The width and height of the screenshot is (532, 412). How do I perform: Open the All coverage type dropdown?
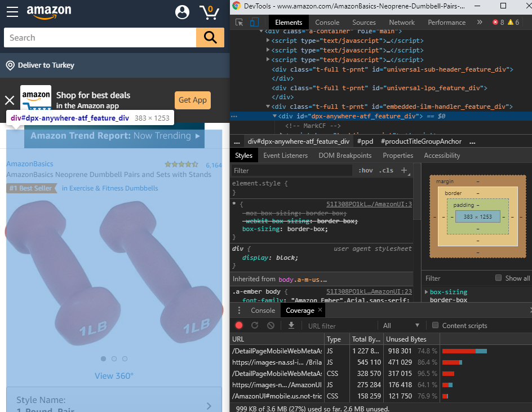click(401, 325)
